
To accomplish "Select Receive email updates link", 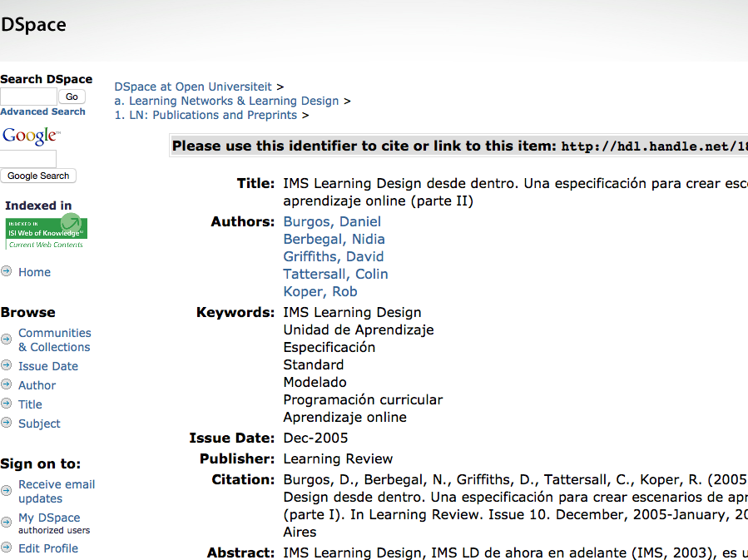I will [57, 491].
